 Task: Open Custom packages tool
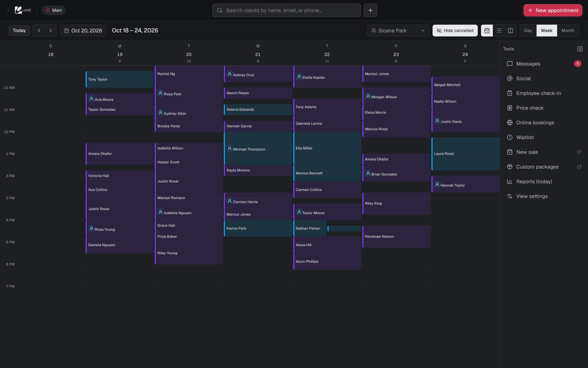[544, 167]
